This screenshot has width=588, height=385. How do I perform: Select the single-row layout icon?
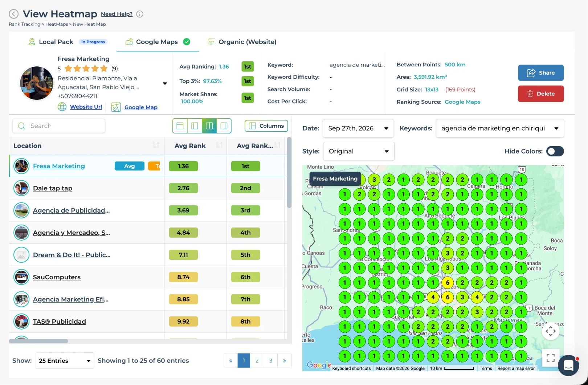point(180,126)
